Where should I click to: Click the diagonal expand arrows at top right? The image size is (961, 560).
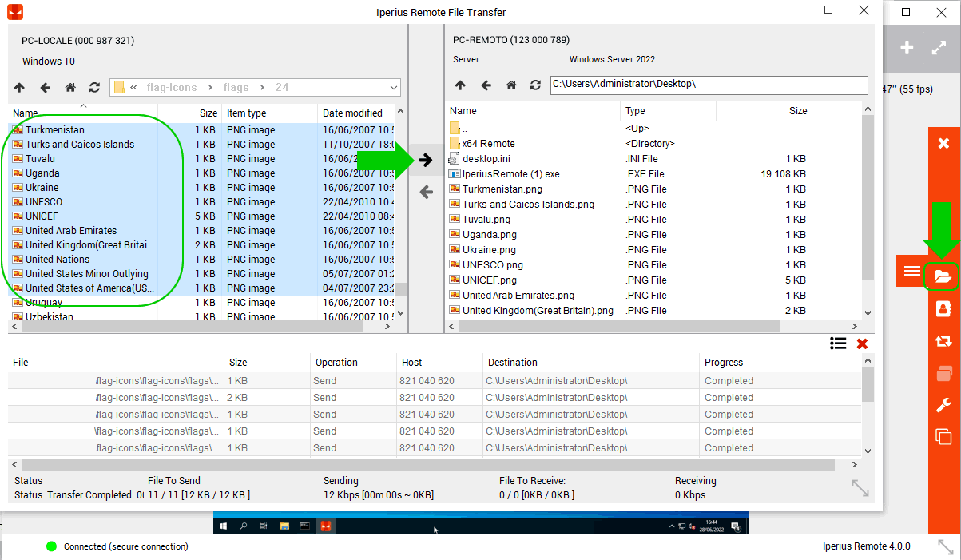(x=939, y=47)
